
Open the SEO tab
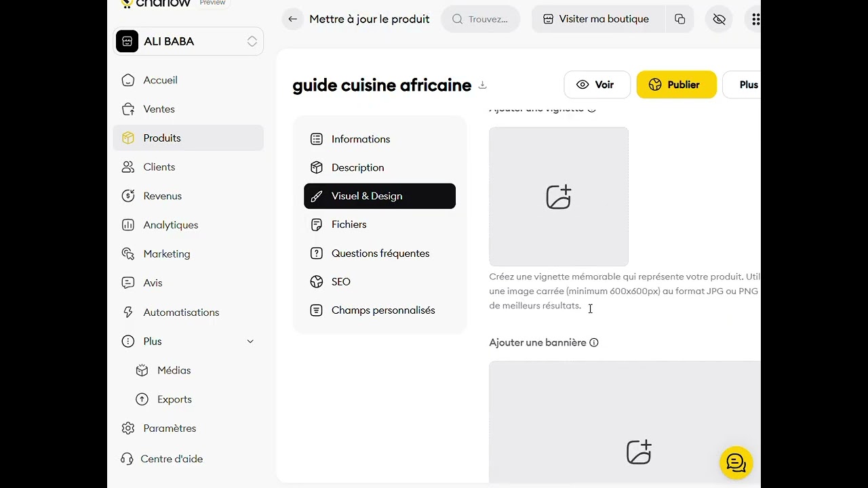pos(380,282)
